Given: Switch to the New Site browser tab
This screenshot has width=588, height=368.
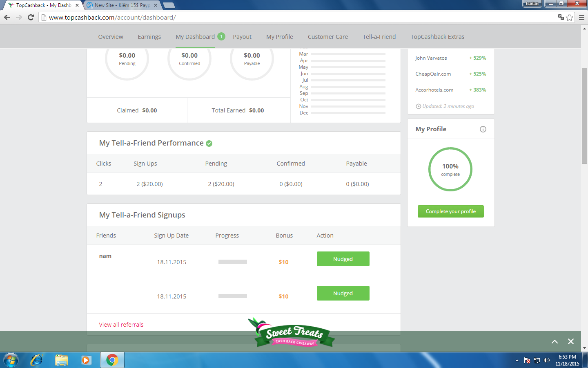Looking at the screenshot, I should [x=122, y=5].
